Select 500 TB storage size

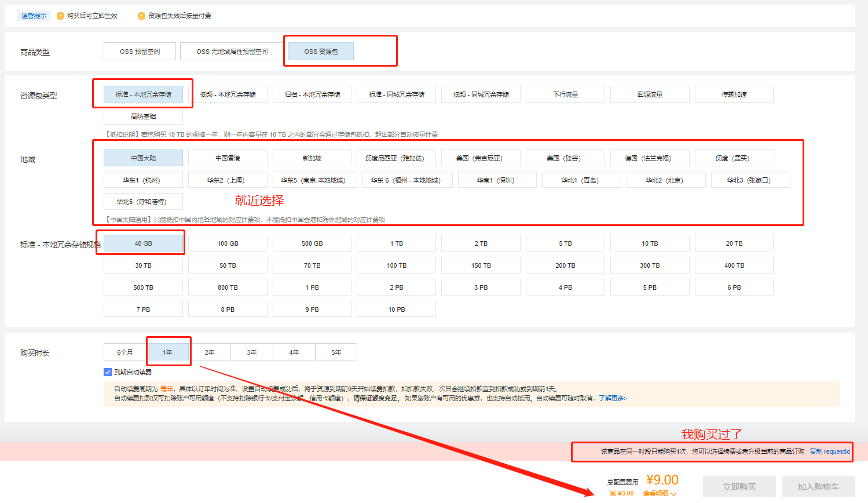pos(143,287)
